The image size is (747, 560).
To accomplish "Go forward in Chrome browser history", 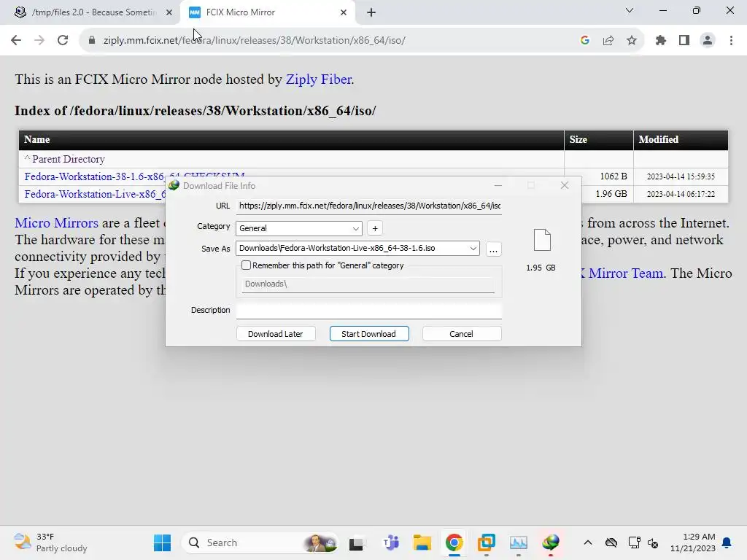I will [x=39, y=41].
